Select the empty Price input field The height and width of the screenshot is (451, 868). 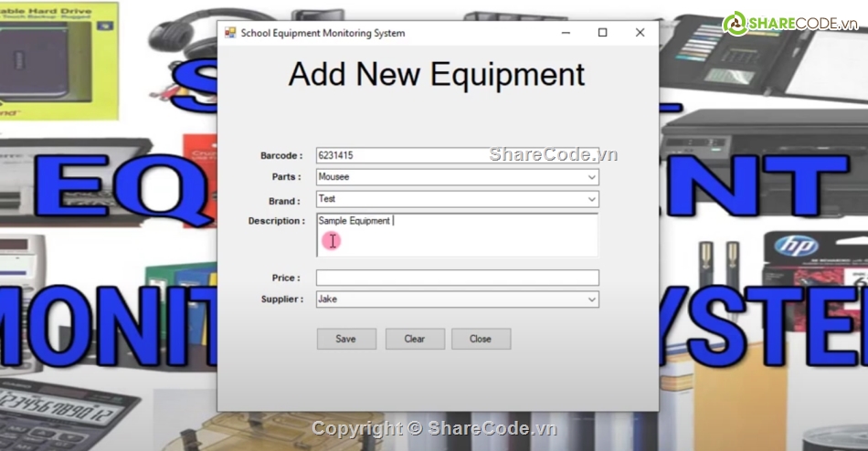click(457, 278)
